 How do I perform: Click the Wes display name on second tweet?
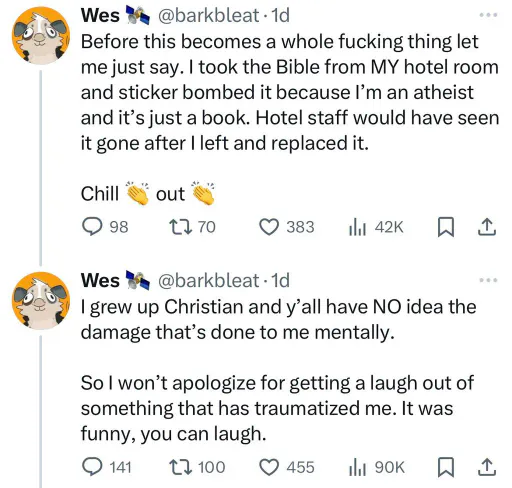pos(100,280)
